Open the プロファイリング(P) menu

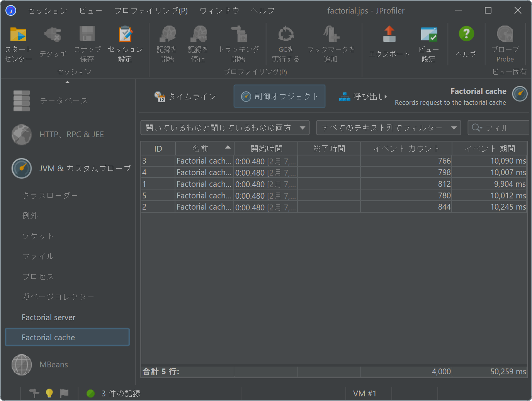tap(151, 10)
